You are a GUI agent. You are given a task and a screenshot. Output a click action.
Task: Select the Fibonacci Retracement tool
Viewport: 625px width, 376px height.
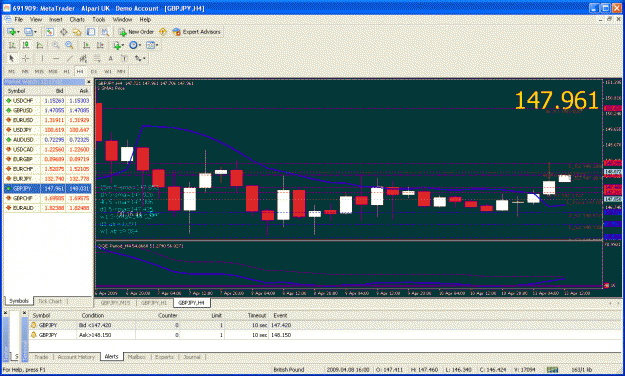(97, 59)
